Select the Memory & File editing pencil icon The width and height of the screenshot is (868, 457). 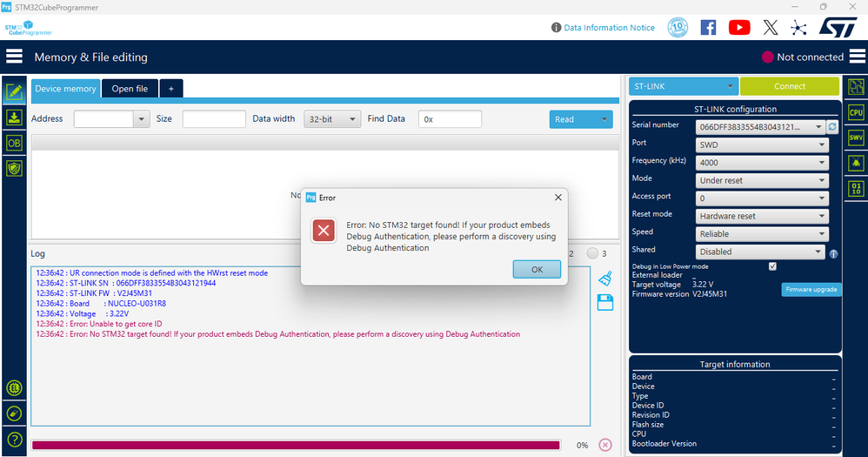pyautogui.click(x=15, y=92)
